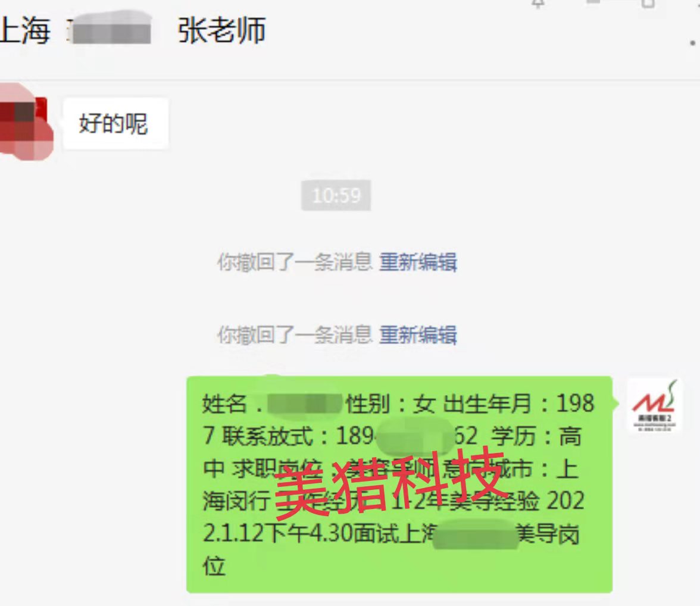The height and width of the screenshot is (606, 700).
Task: Click the first 你撤回了一条消息 notice
Action: click(x=295, y=262)
